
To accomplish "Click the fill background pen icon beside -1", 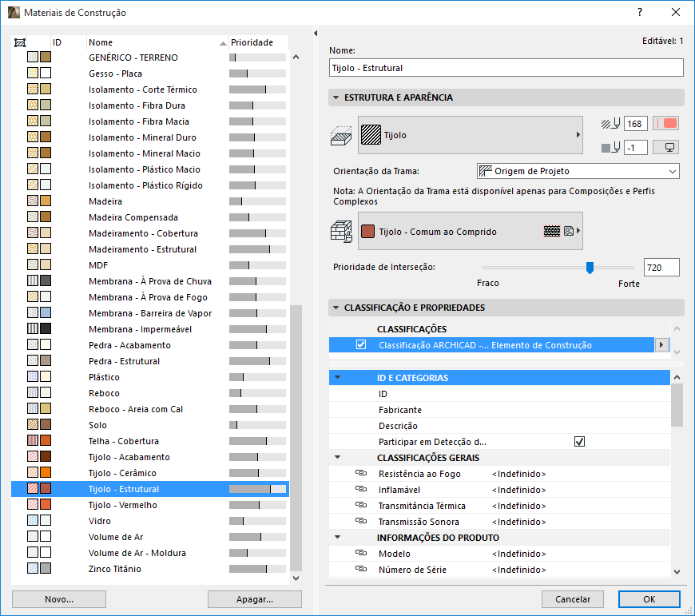I will point(610,148).
